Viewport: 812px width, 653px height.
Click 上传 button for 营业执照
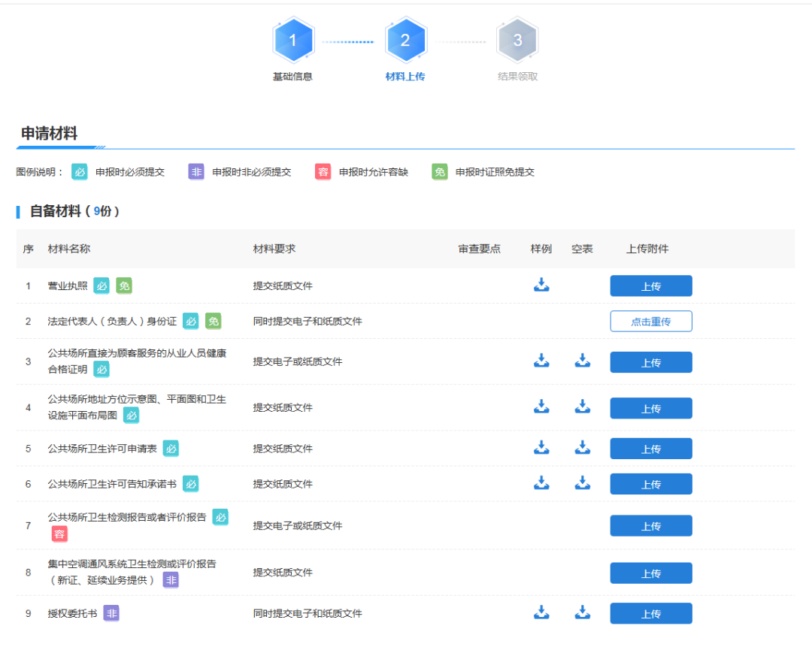(650, 286)
